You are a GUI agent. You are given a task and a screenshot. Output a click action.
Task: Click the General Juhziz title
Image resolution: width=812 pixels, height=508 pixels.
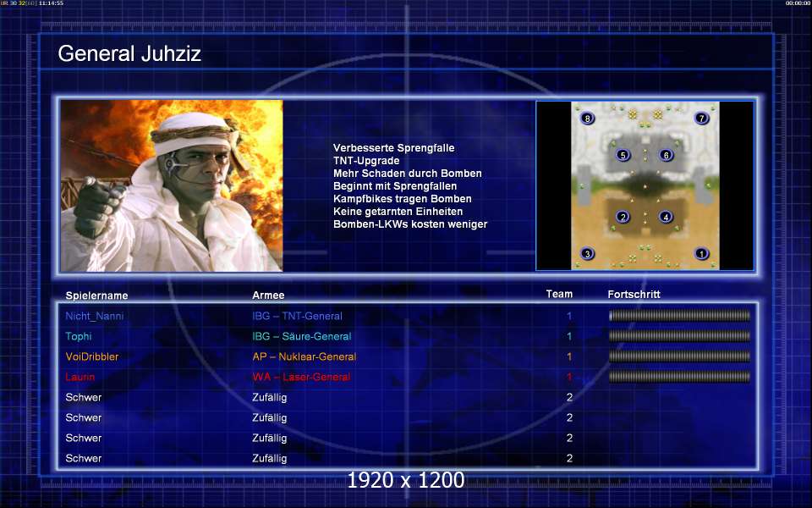[x=129, y=53]
